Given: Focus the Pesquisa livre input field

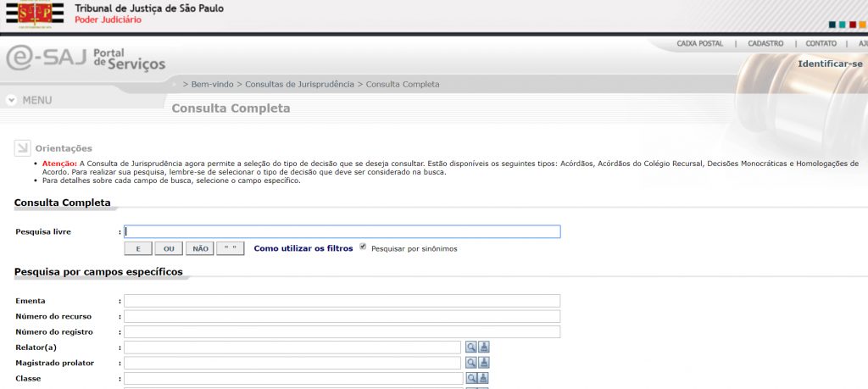Looking at the screenshot, I should point(342,231).
